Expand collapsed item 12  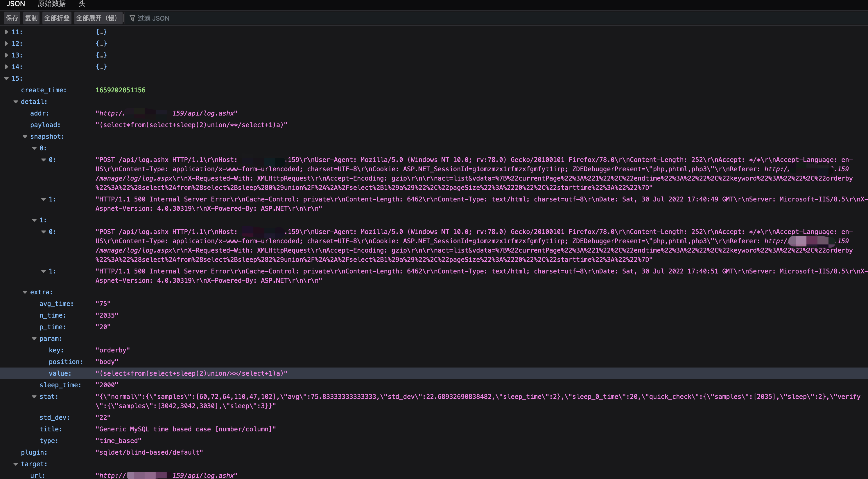(6, 44)
